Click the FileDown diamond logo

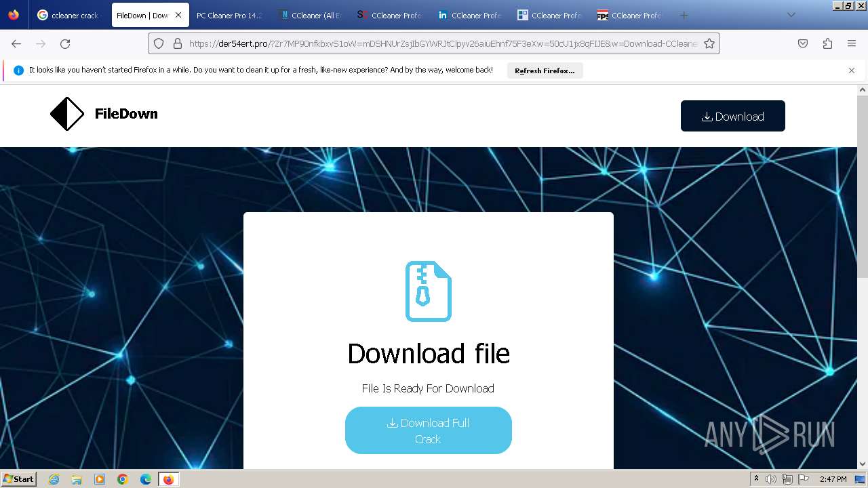67,114
